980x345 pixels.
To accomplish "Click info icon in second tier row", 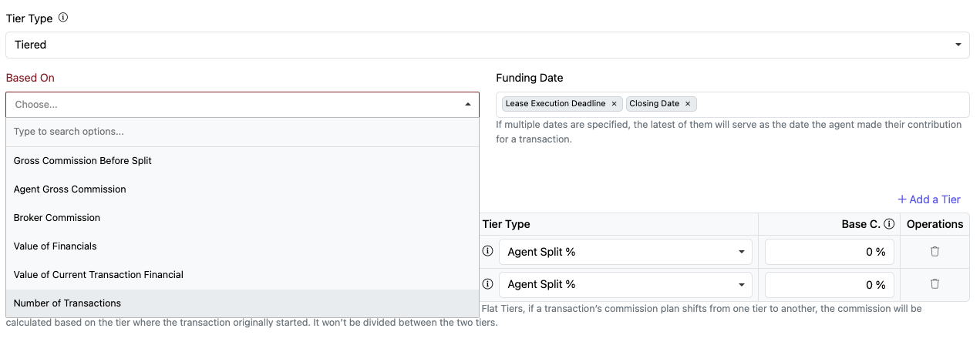I will [x=487, y=284].
